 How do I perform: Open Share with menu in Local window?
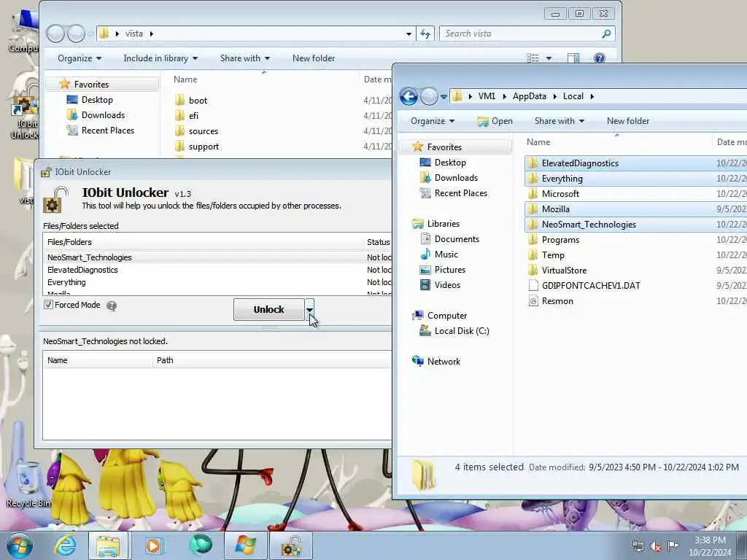(x=560, y=121)
